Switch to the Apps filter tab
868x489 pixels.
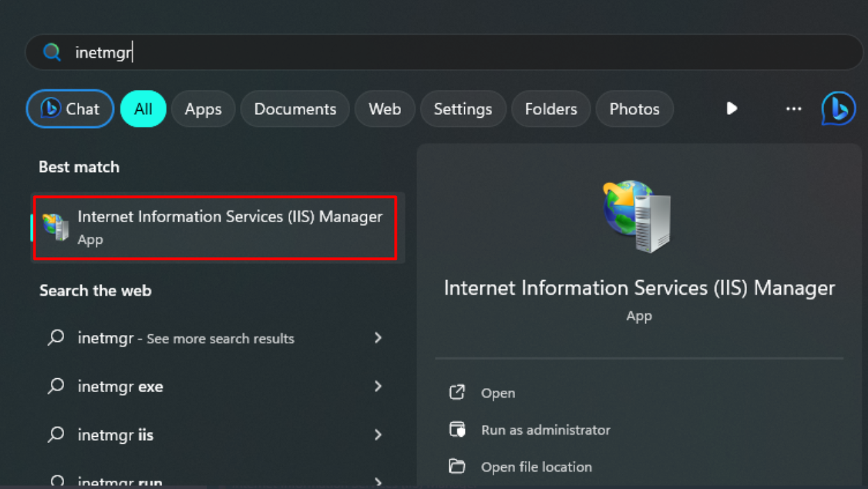point(203,109)
